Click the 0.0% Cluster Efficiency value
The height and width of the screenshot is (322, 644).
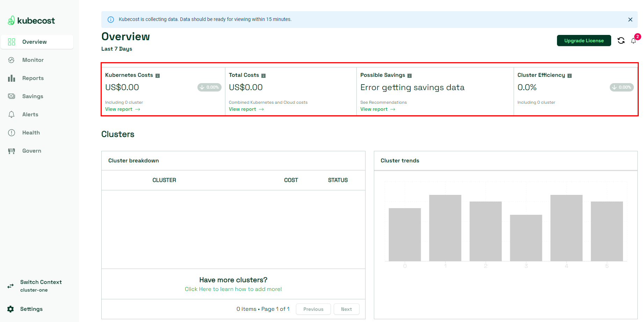[527, 87]
